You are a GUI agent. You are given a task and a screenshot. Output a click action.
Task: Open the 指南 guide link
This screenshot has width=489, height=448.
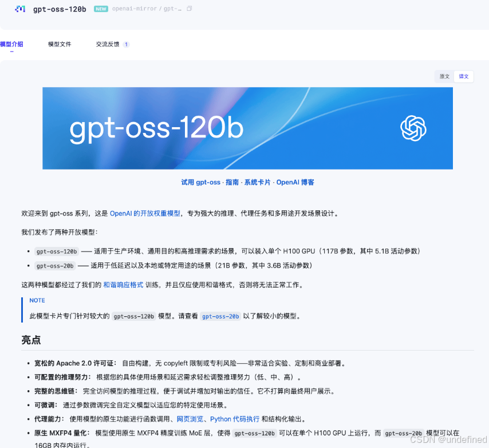[x=232, y=182]
